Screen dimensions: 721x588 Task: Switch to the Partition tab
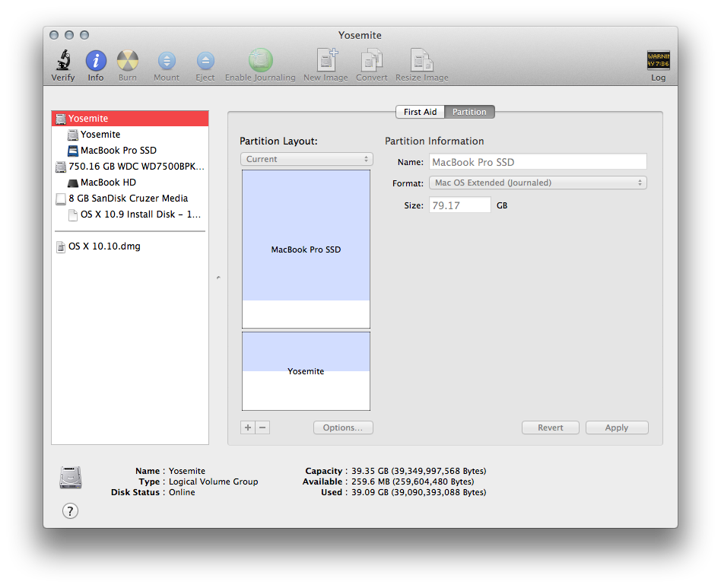pos(469,112)
